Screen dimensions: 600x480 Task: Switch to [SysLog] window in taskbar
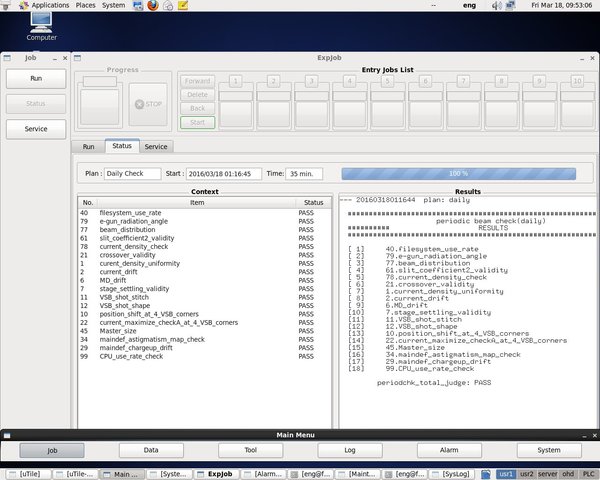pyautogui.click(x=451, y=475)
